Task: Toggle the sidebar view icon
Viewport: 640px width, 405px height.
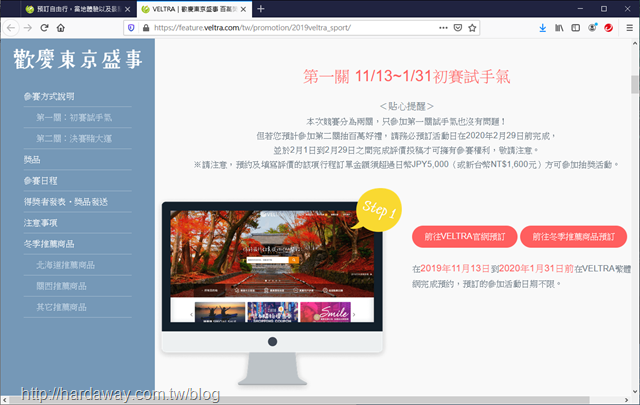Action: pos(576,28)
